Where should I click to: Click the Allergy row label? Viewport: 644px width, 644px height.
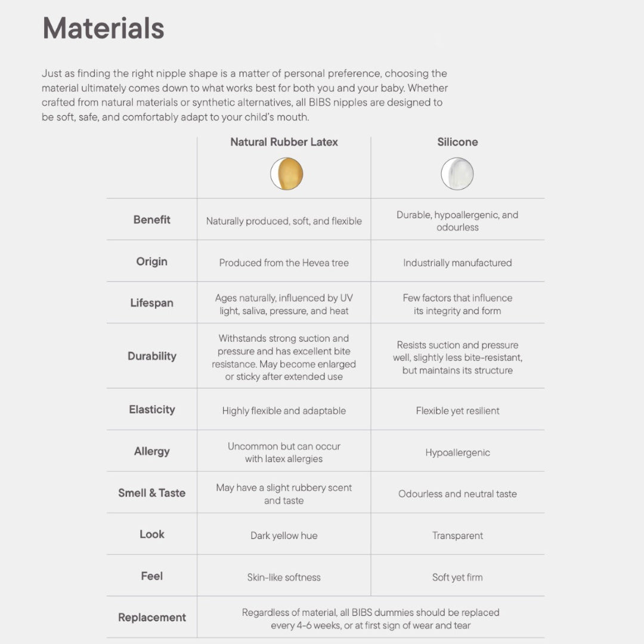tap(152, 451)
